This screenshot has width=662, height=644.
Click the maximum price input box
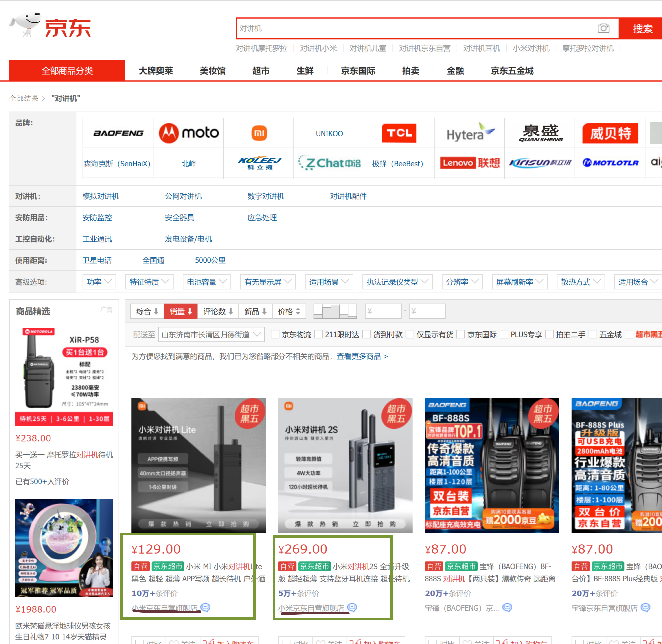(427, 311)
